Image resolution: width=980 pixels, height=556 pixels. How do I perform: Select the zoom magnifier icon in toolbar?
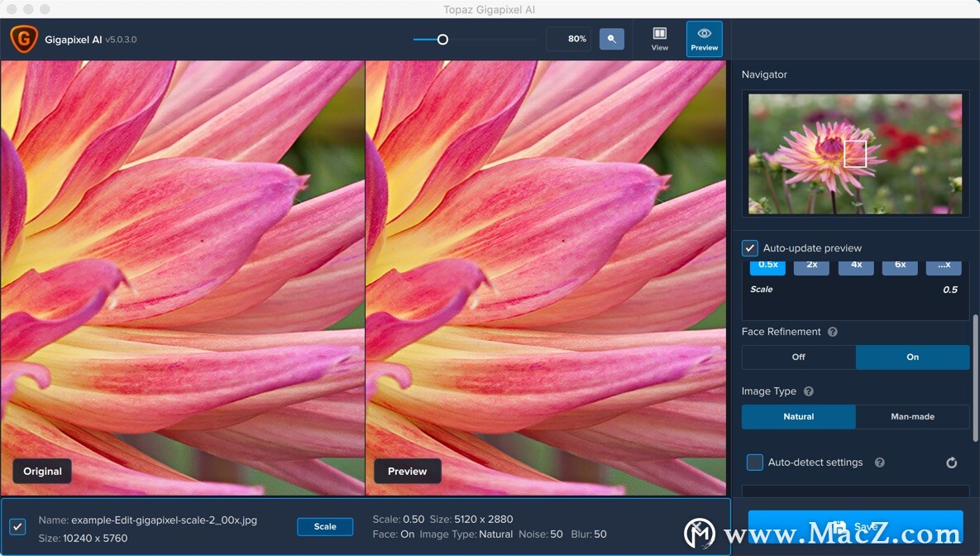611,38
